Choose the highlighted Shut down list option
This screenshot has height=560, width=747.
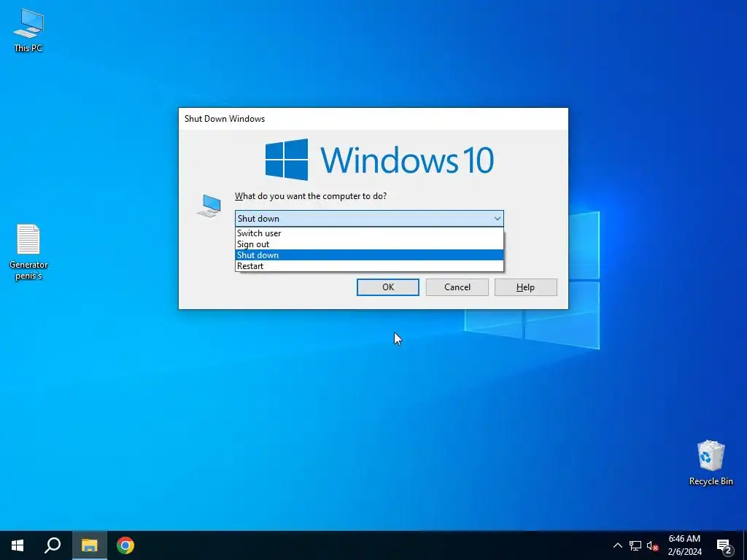(x=369, y=254)
